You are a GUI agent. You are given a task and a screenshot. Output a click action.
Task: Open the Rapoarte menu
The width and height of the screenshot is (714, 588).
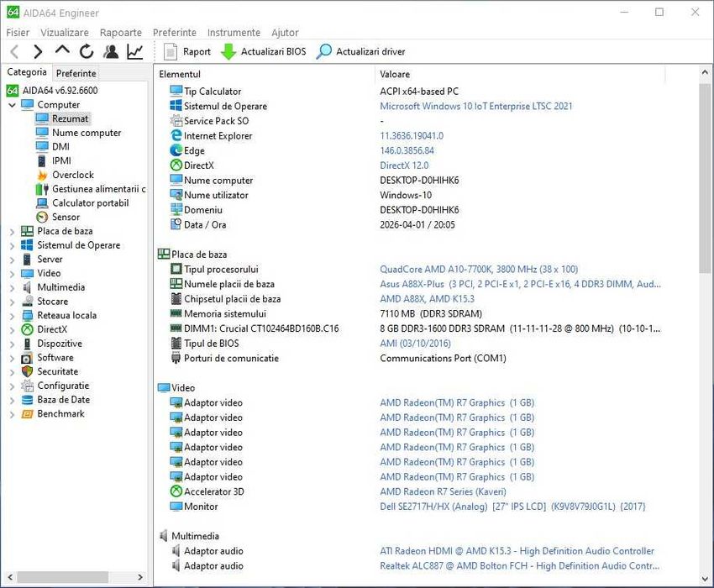point(121,32)
